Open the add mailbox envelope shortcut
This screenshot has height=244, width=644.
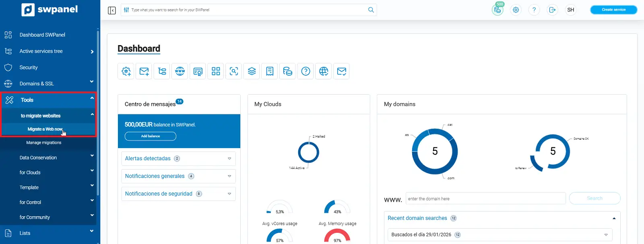click(x=144, y=71)
